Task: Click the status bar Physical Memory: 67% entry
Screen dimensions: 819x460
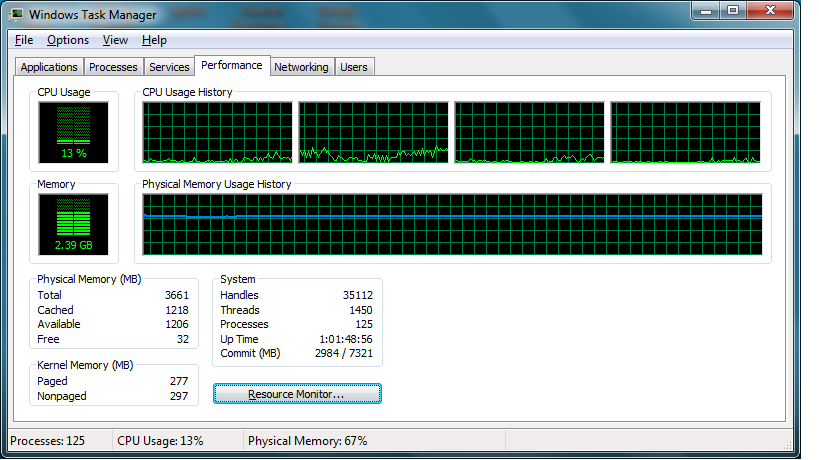Action: coord(308,441)
